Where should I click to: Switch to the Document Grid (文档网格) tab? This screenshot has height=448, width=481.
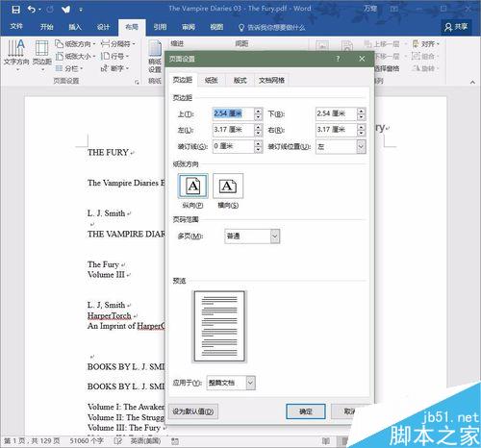coord(271,81)
